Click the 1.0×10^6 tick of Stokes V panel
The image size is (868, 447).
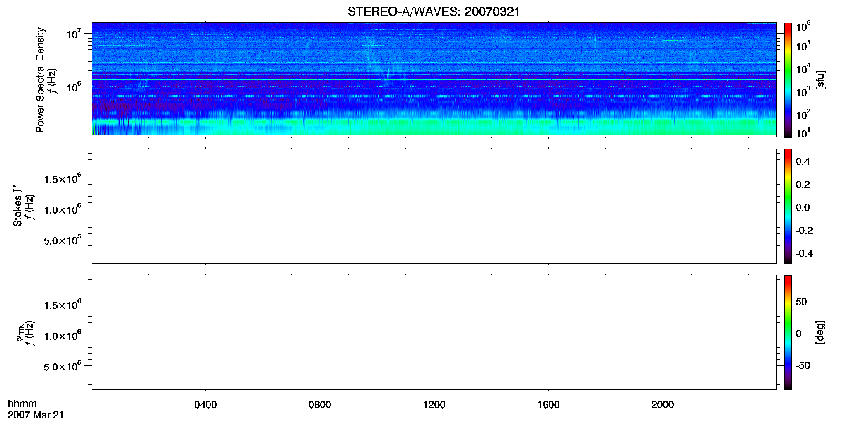click(x=63, y=209)
